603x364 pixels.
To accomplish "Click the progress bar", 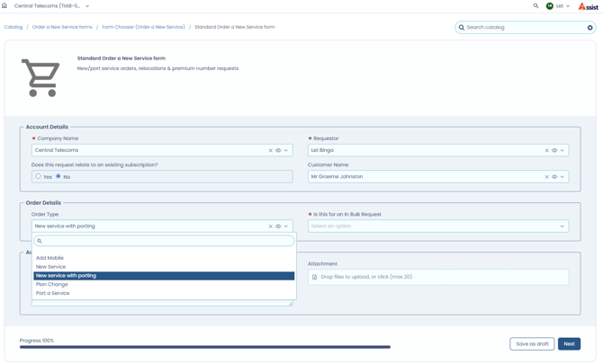I will coord(205,347).
